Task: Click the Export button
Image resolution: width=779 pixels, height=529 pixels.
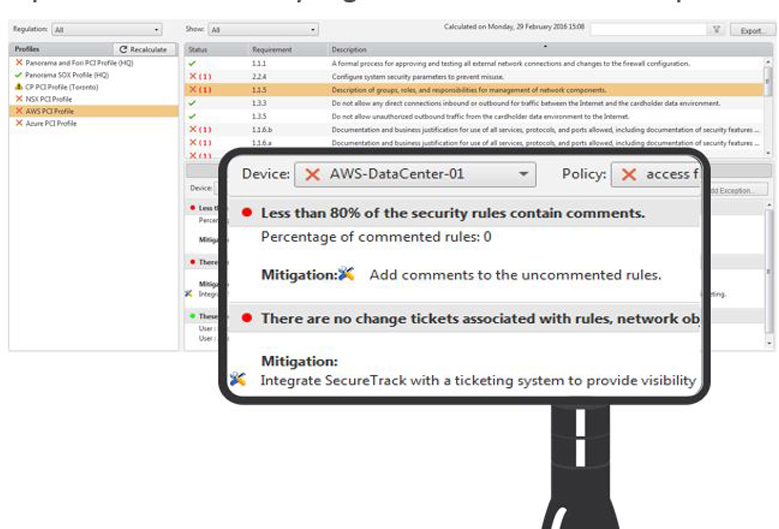Action: pyautogui.click(x=752, y=31)
